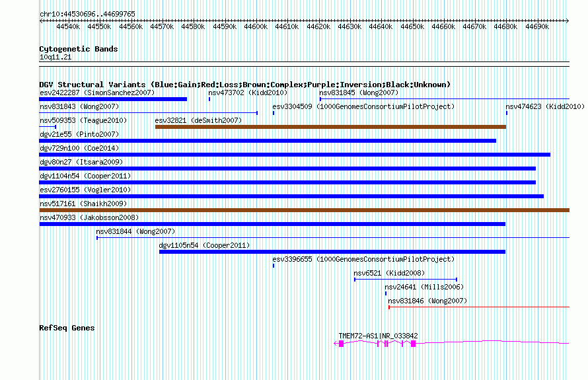Select the nsv517161 (Shaikh2009) label
The height and width of the screenshot is (380, 588).
(83, 204)
